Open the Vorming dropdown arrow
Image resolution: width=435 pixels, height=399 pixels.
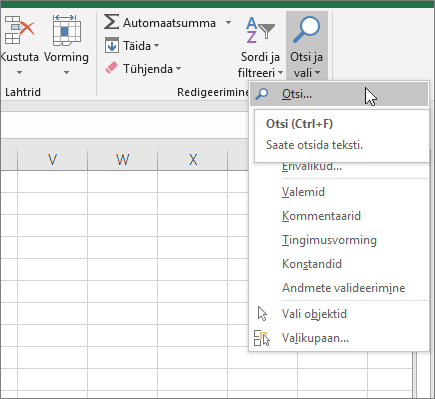coord(66,72)
